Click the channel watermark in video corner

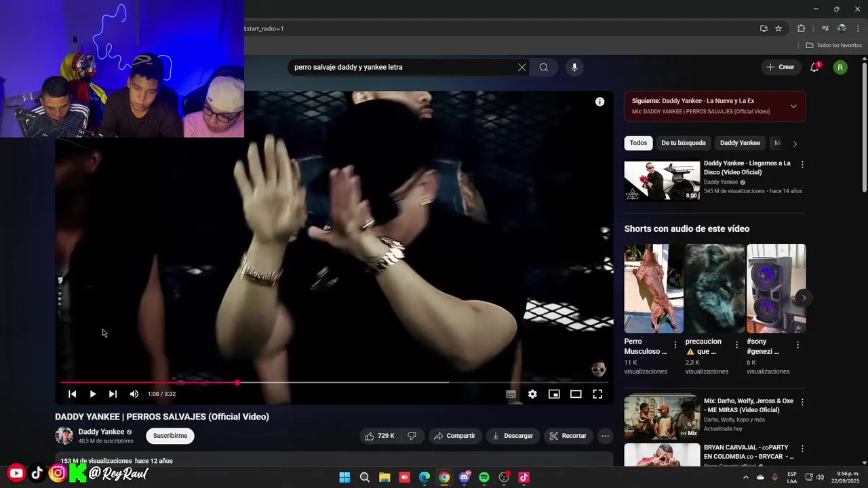pyautogui.click(x=598, y=369)
